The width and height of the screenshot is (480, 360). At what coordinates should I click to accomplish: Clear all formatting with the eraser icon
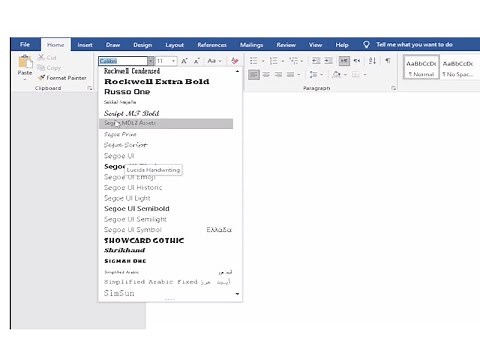point(235,61)
